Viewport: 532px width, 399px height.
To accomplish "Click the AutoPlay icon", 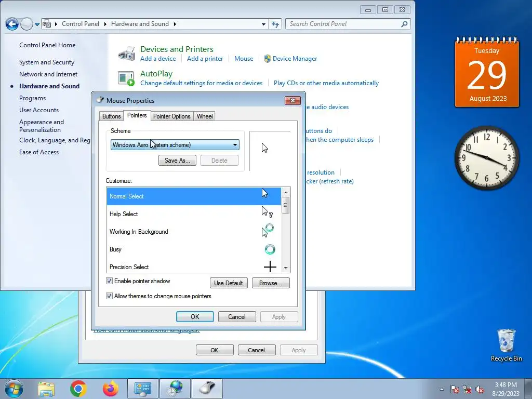I will (x=126, y=78).
